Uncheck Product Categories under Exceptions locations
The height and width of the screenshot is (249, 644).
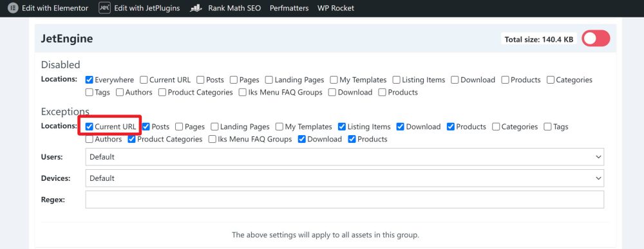(x=131, y=140)
